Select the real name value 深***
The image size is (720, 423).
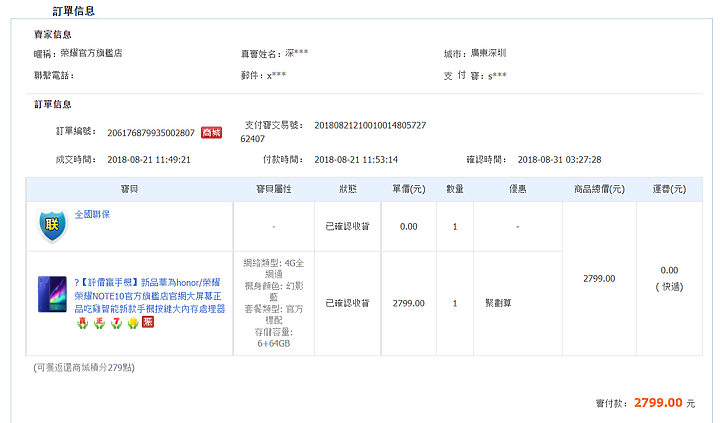pyautogui.click(x=297, y=53)
